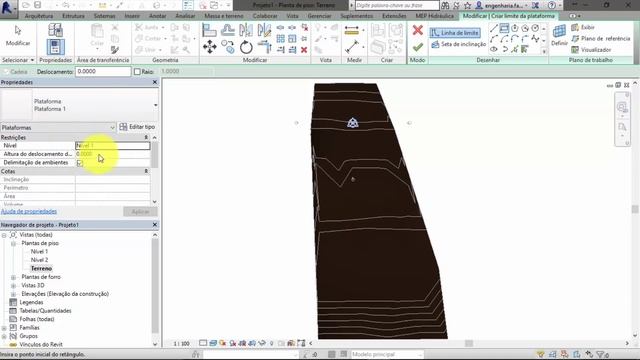640x360 pixels.
Task: Click the Nível value field
Action: point(113,146)
